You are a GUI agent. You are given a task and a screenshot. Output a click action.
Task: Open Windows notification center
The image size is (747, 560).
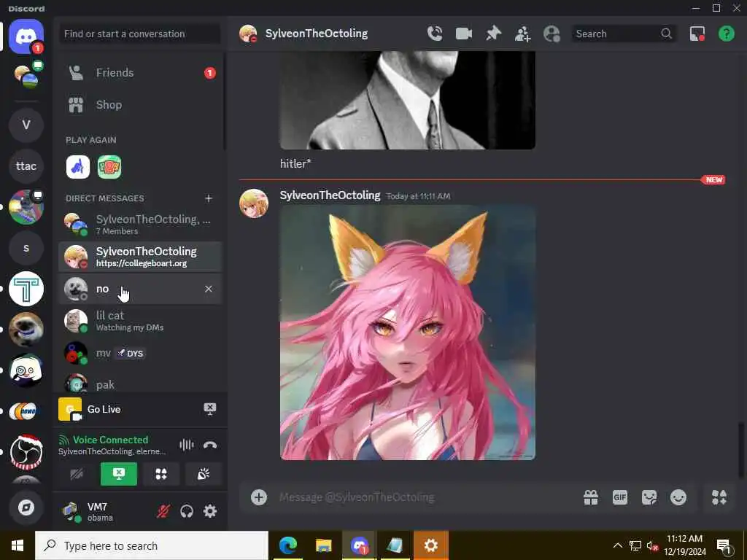724,545
